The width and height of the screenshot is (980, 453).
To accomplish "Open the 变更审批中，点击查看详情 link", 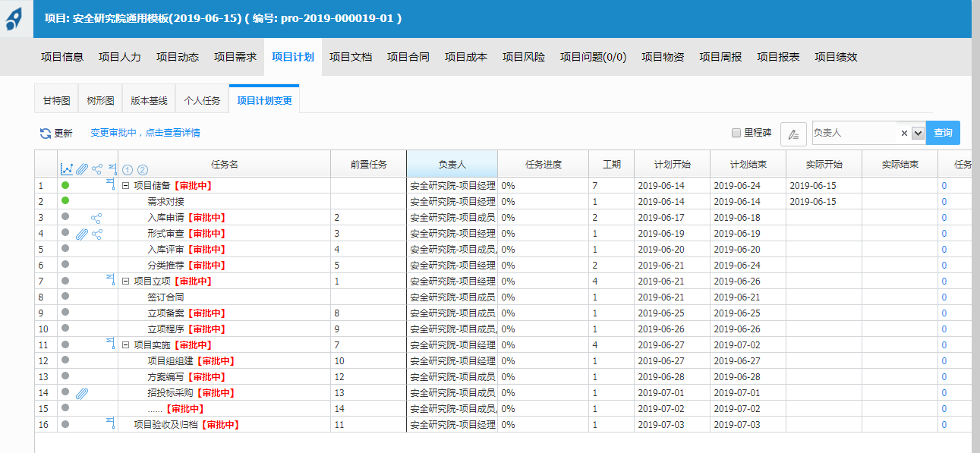I will coord(145,133).
